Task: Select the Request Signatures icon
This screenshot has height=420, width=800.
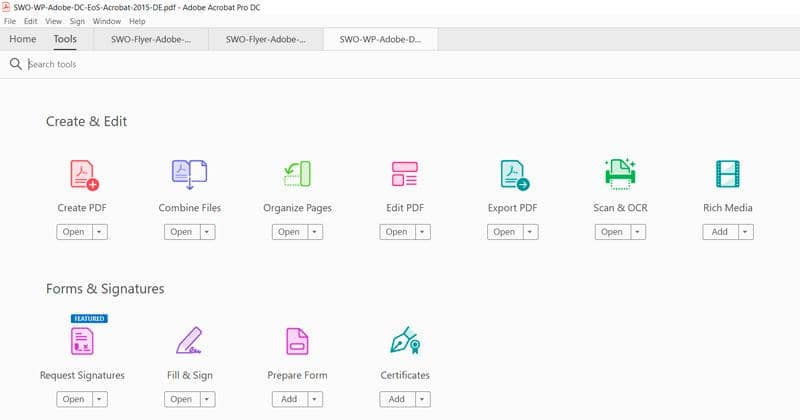Action: [x=82, y=342]
